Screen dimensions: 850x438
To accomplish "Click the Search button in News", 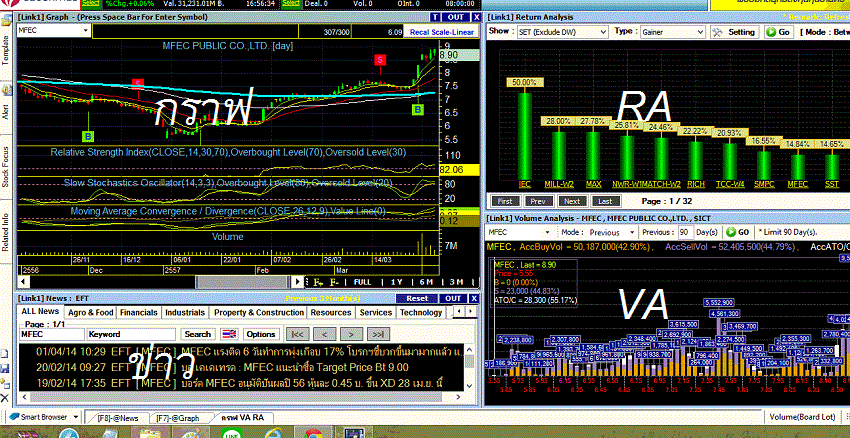I will pyautogui.click(x=197, y=334).
